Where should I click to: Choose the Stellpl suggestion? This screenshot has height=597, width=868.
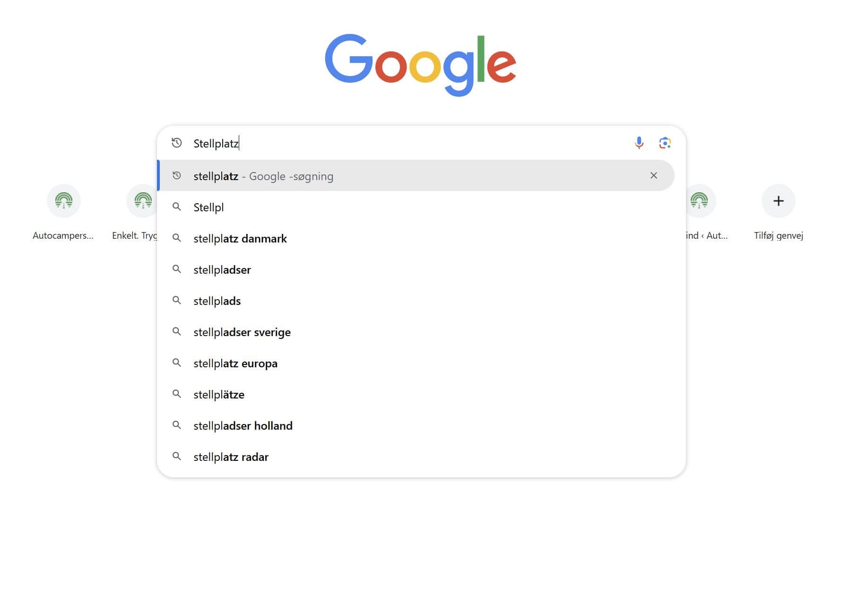point(417,207)
